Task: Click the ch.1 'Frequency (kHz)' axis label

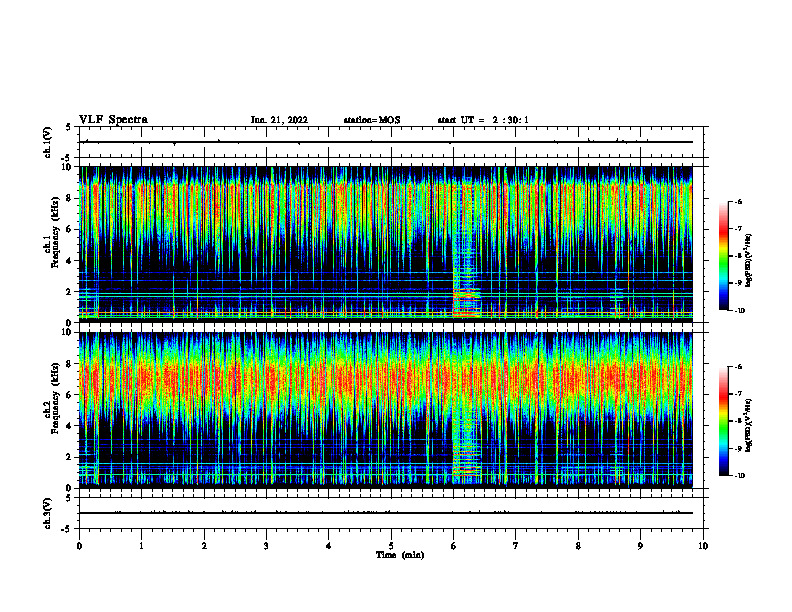Action: pyautogui.click(x=56, y=232)
